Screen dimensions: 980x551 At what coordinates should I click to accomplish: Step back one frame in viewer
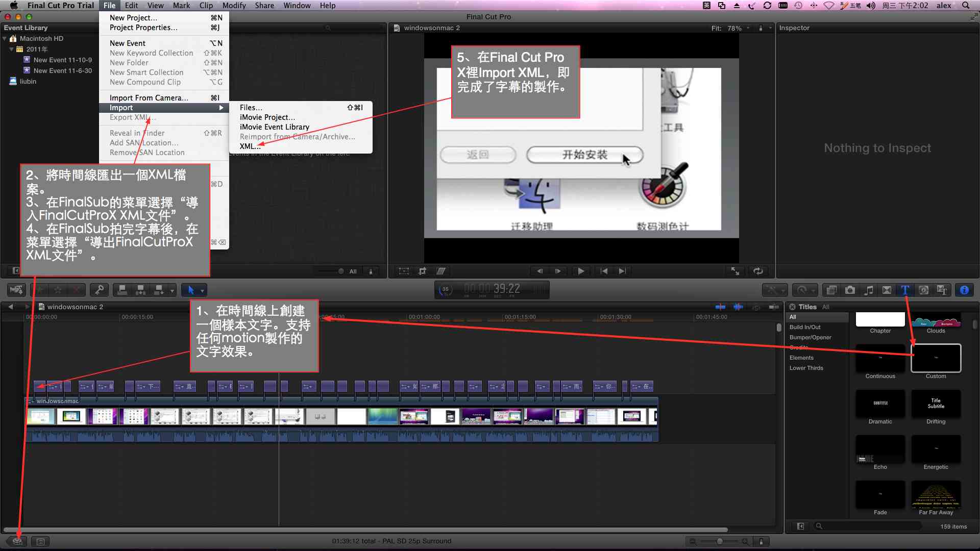(540, 271)
